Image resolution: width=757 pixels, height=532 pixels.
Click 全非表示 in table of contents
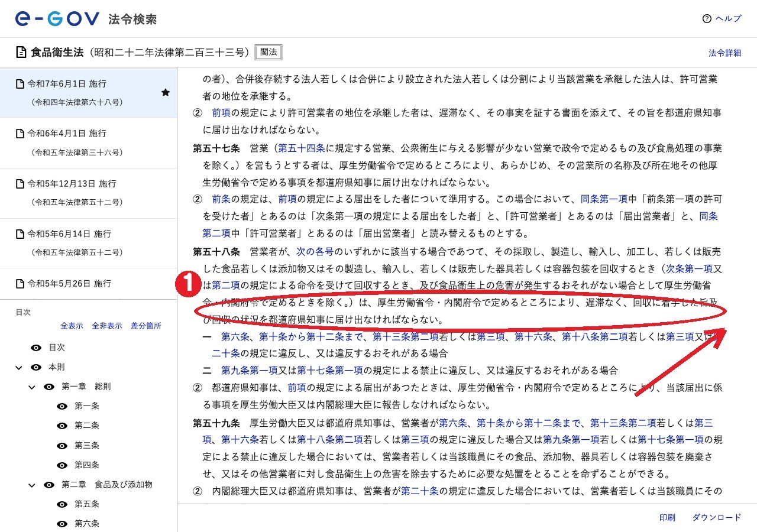point(106,326)
